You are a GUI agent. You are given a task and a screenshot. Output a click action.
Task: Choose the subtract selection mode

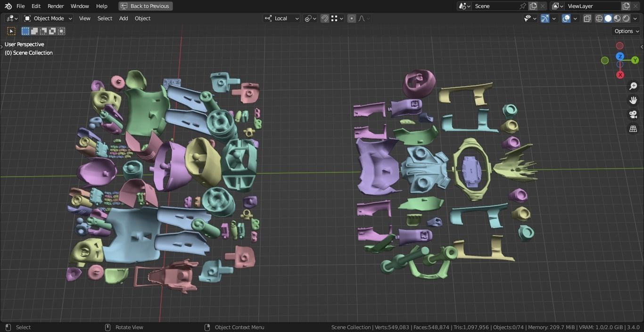pyautogui.click(x=43, y=31)
